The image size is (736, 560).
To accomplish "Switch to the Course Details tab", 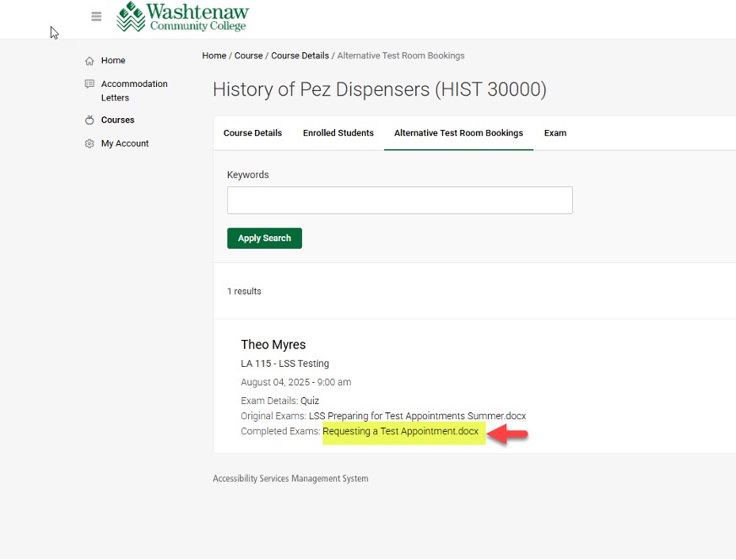I will [252, 133].
